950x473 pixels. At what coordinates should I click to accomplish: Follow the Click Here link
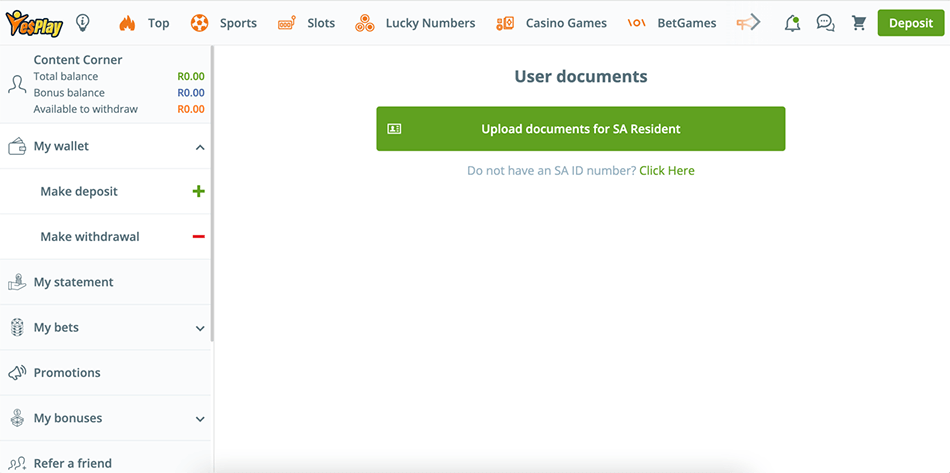[666, 171]
